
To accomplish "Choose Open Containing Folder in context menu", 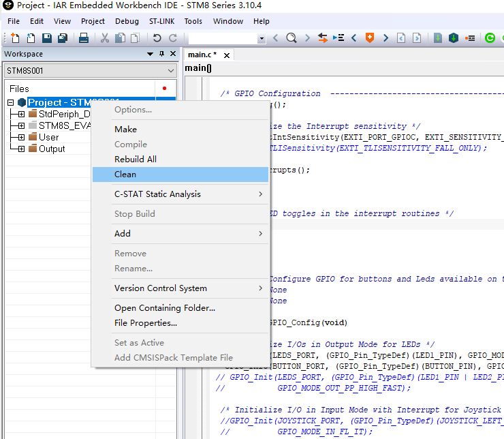I will [x=180, y=308].
